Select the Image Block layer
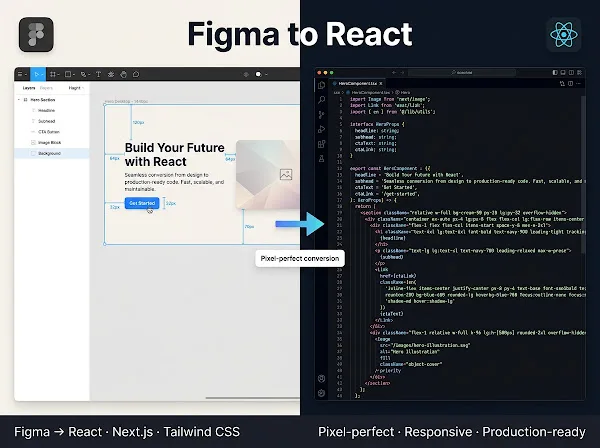 pyautogui.click(x=52, y=142)
